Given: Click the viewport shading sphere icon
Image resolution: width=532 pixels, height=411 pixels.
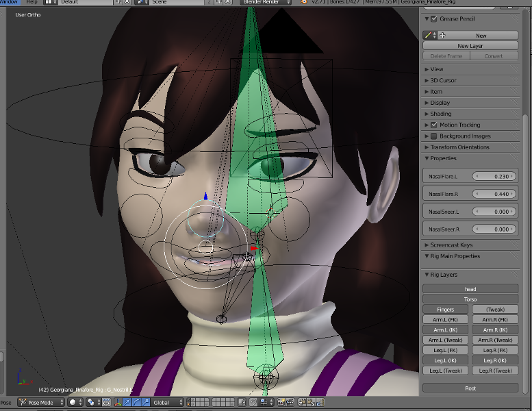Looking at the screenshot, I should [73, 403].
